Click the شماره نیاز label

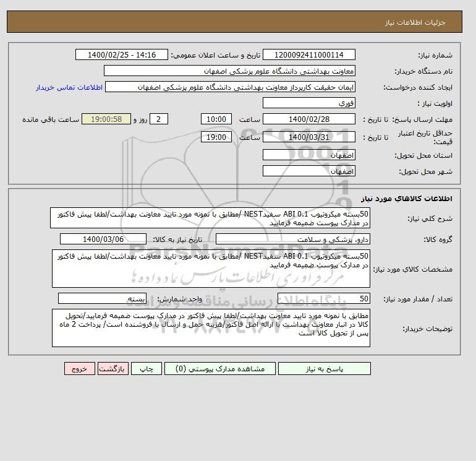click(x=435, y=55)
